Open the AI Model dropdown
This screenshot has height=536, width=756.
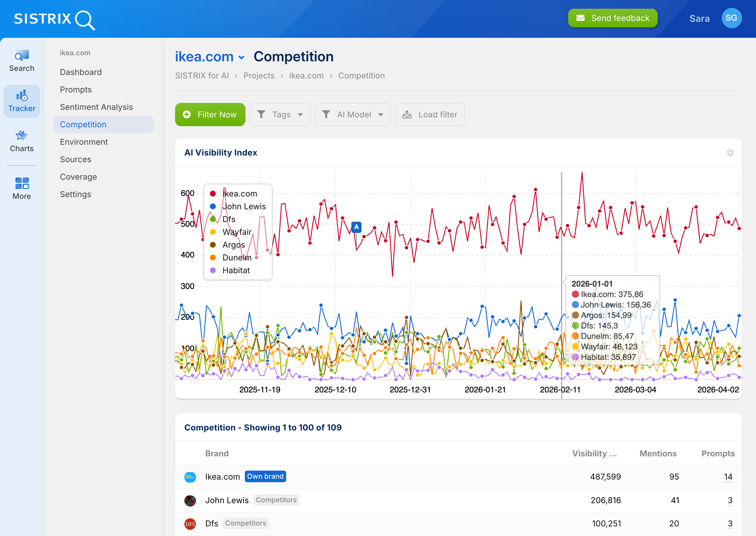353,115
